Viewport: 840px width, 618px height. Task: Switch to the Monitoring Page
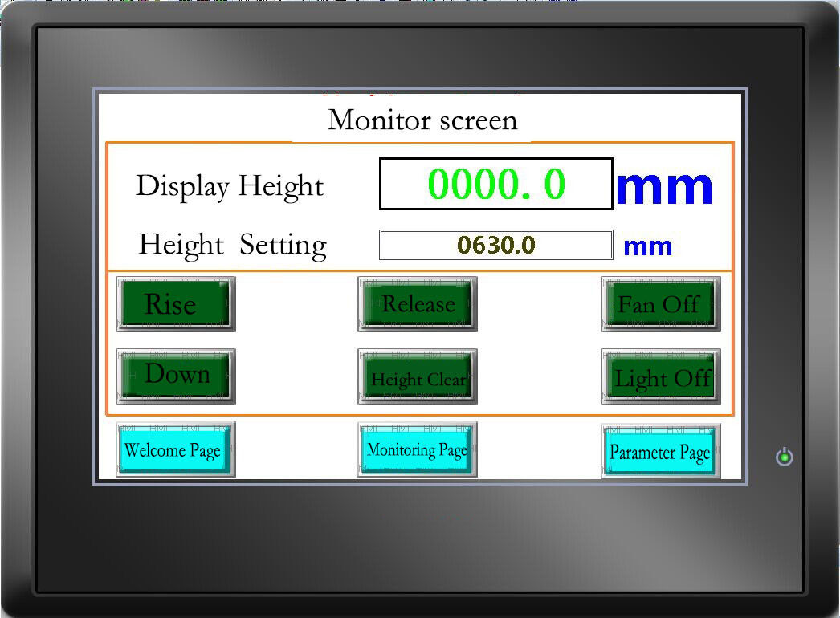[418, 449]
